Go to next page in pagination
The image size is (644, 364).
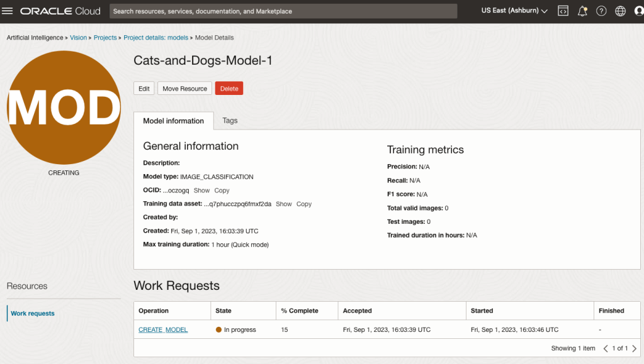[x=635, y=348]
